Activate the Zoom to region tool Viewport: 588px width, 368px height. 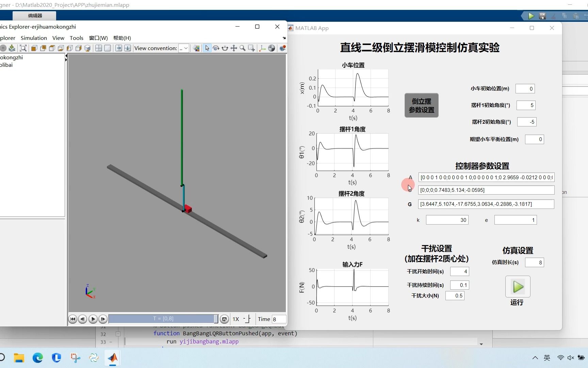[x=251, y=48]
